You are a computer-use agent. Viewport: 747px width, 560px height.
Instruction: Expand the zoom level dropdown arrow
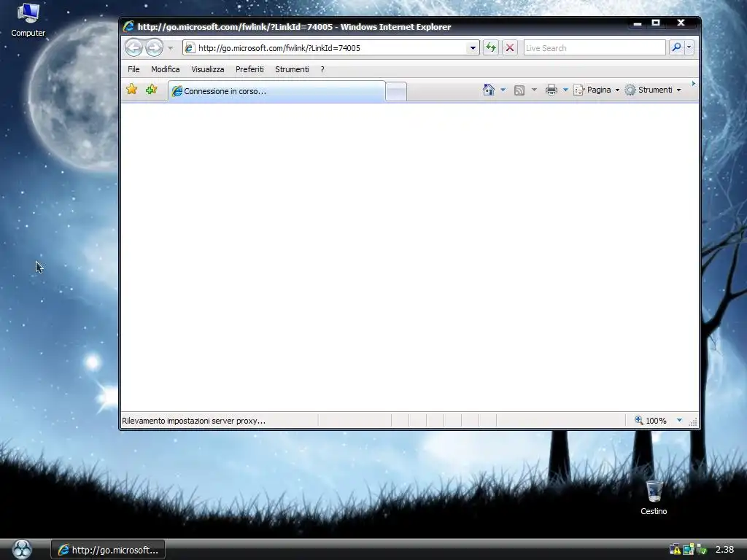[679, 421]
